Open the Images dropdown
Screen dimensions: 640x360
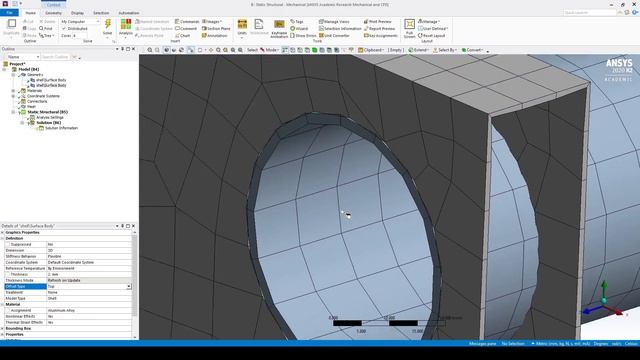[212, 21]
